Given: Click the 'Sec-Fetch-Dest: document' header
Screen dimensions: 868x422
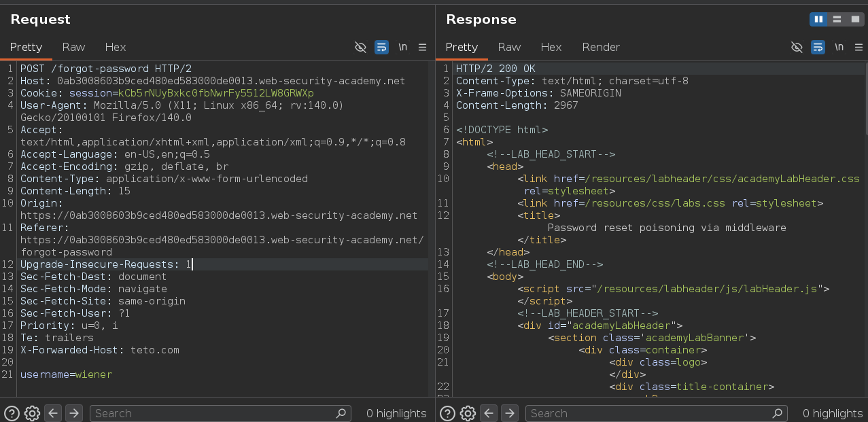Looking at the screenshot, I should tap(93, 277).
